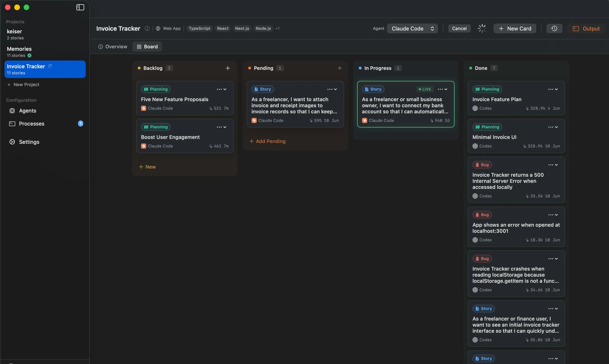Expand menu on In Progress bank account card
609x364 pixels.
pyautogui.click(x=442, y=89)
